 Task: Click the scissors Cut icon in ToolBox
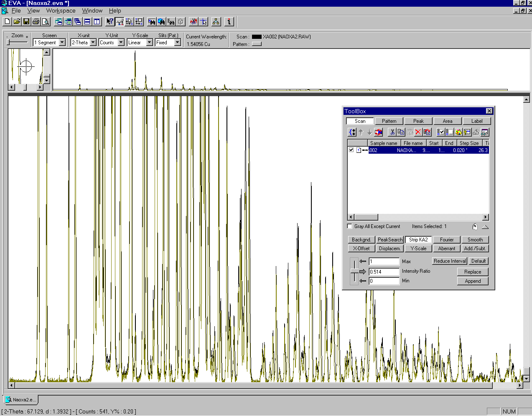point(392,132)
